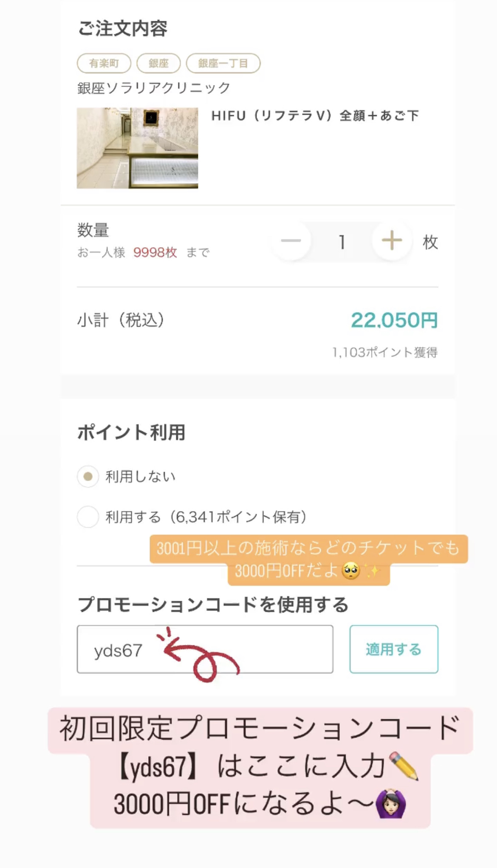Click the pencil emoji in the caption

pos(404,766)
